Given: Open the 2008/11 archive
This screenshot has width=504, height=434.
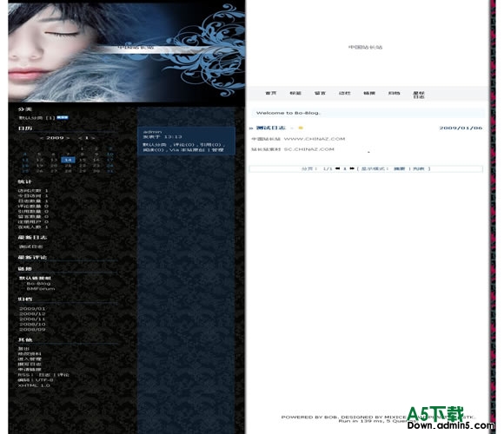Looking at the screenshot, I should click(x=32, y=319).
